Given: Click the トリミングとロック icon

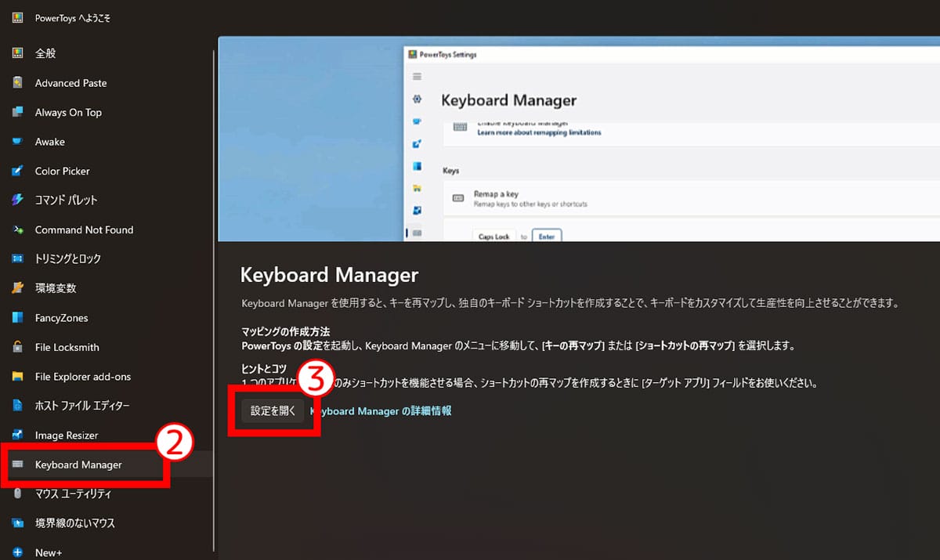Looking at the screenshot, I should click(18, 258).
